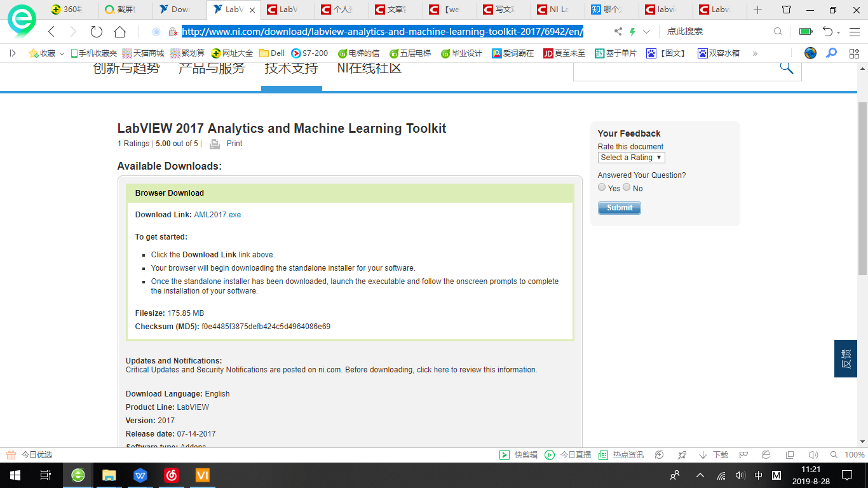
Task: Open the browser extensions grid icon
Action: click(x=855, y=53)
